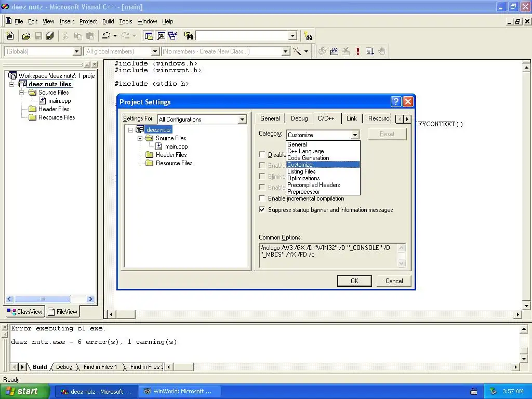This screenshot has height=399, width=532.
Task: Click the workspace pane horizontal scrollbar thumb
Action: point(43,299)
